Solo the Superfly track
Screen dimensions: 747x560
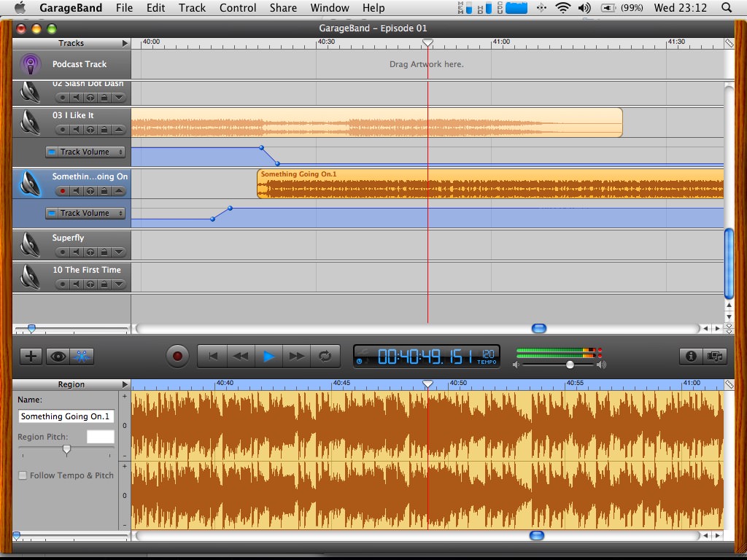pyautogui.click(x=90, y=252)
